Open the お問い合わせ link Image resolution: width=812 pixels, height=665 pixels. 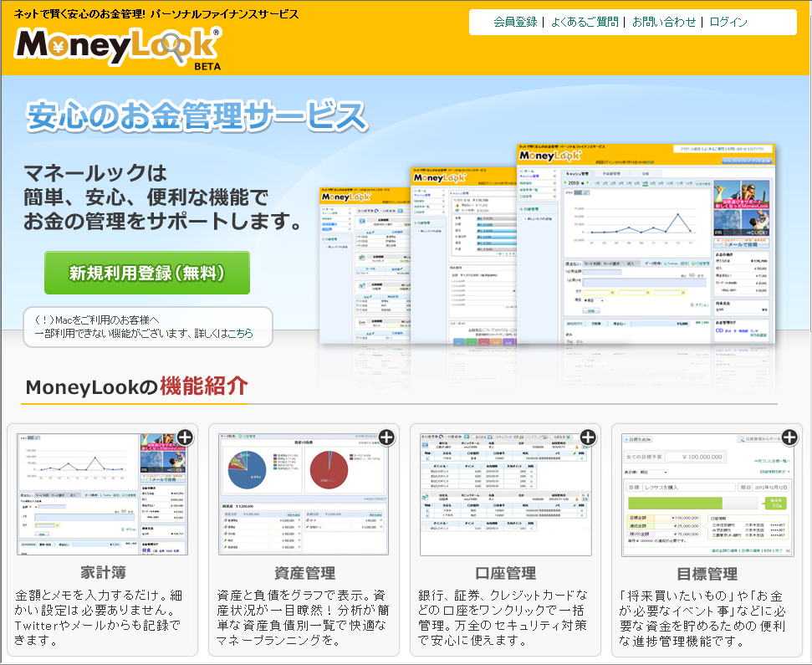[664, 22]
